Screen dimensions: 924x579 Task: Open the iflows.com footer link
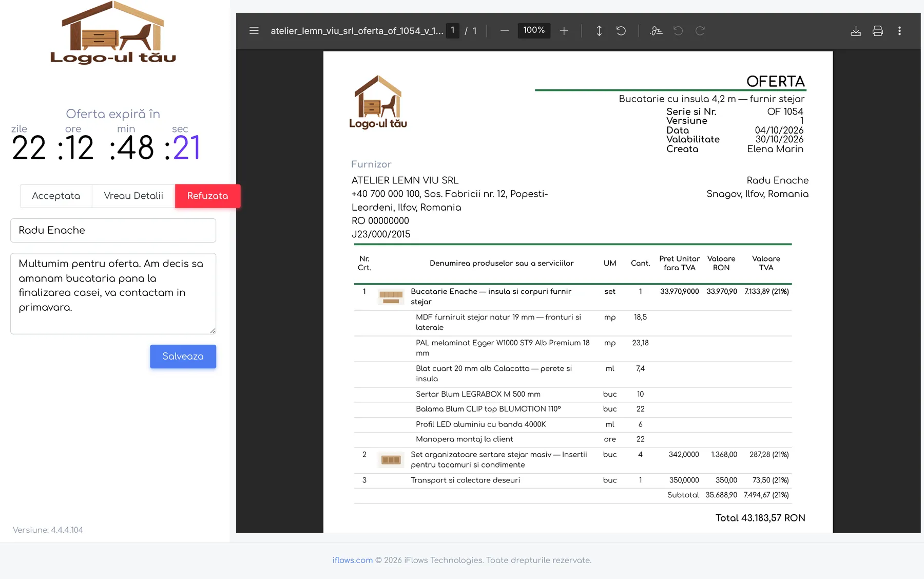(x=353, y=560)
